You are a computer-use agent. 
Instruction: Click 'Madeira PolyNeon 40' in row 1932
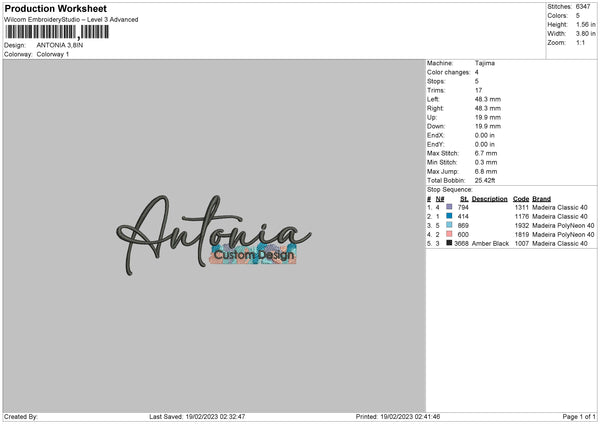pyautogui.click(x=563, y=225)
